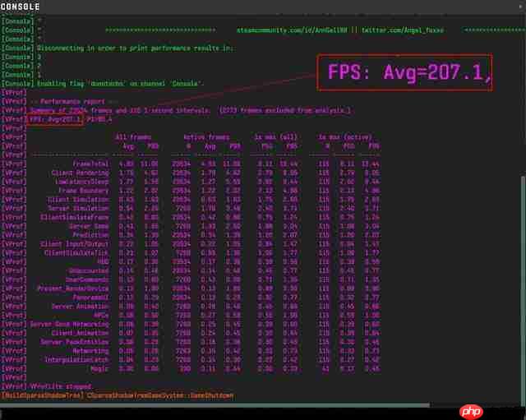Image resolution: width=526 pixels, height=420 pixels.
Task: Click the Client Input/Output row label
Action: [x=75, y=244]
